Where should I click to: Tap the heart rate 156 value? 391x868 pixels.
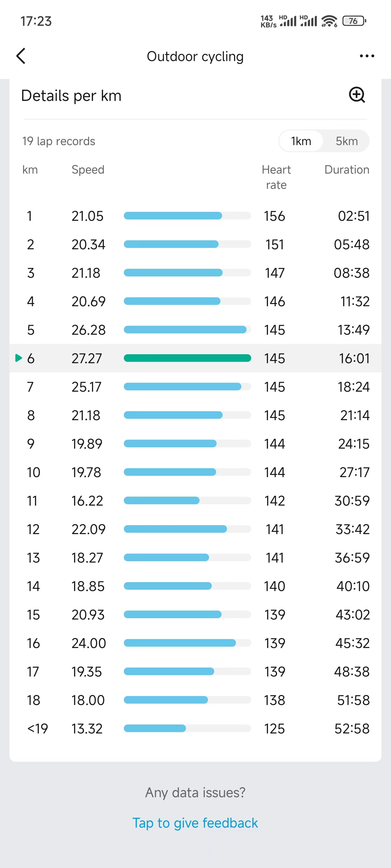pyautogui.click(x=275, y=216)
